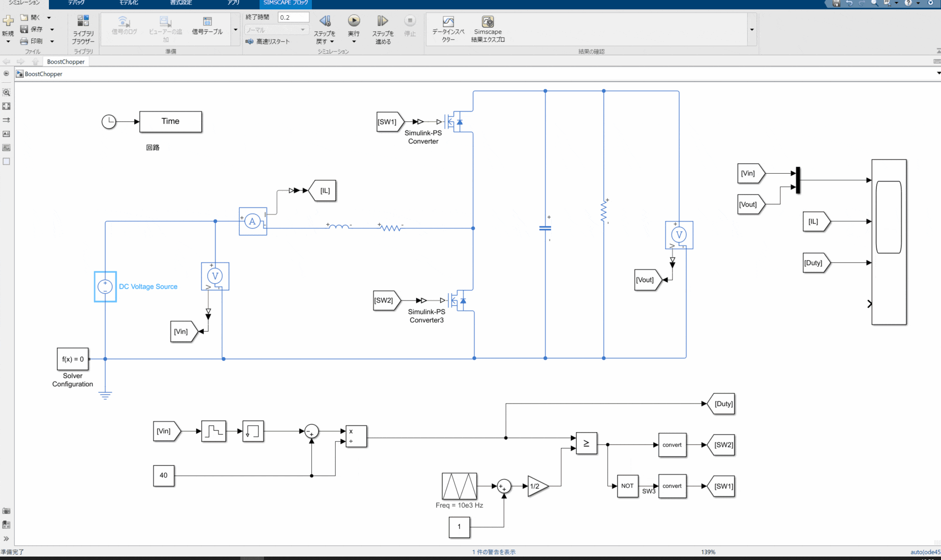This screenshot has width=941, height=560.
Task: Click the zoom tool in left palette
Action: 6,92
